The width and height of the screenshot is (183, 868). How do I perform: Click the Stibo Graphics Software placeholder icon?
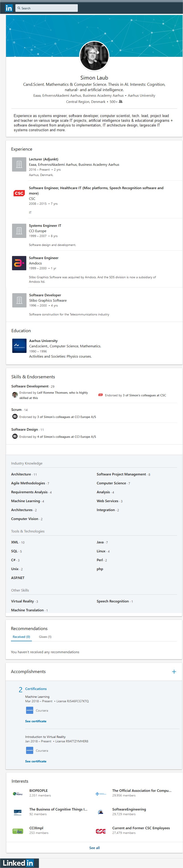coord(19,300)
